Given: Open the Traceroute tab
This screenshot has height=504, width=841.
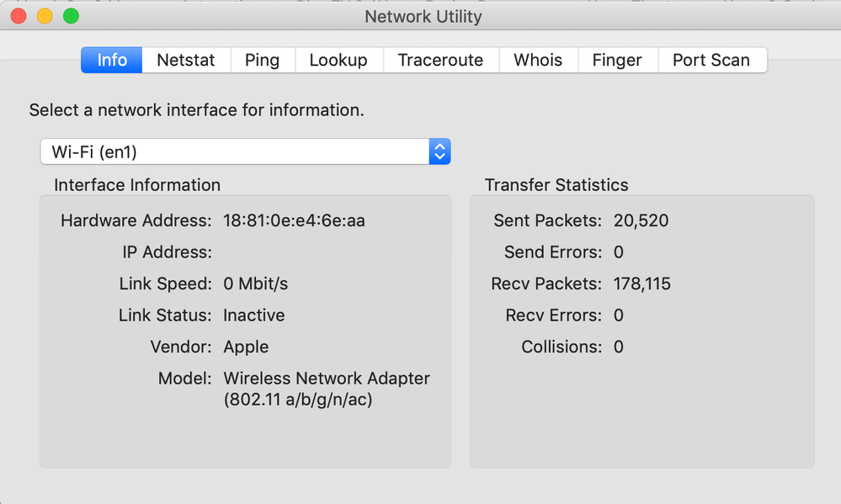Looking at the screenshot, I should pyautogui.click(x=440, y=61).
